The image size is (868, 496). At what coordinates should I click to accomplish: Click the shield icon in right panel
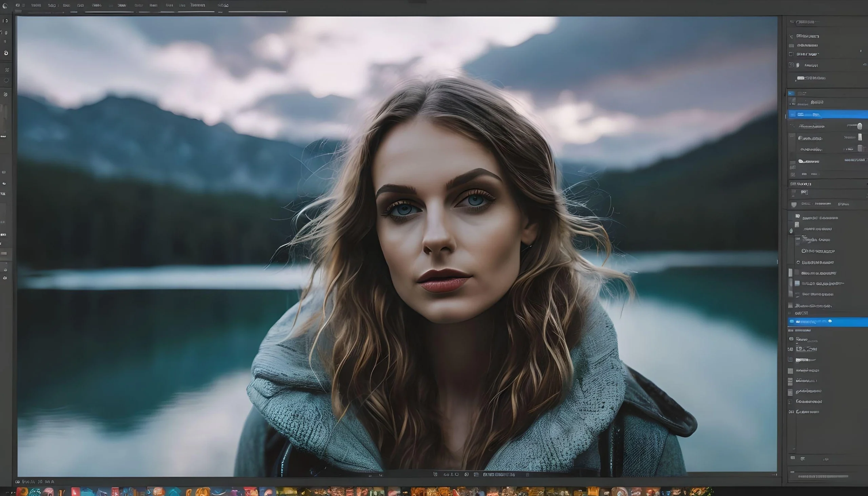click(x=794, y=204)
